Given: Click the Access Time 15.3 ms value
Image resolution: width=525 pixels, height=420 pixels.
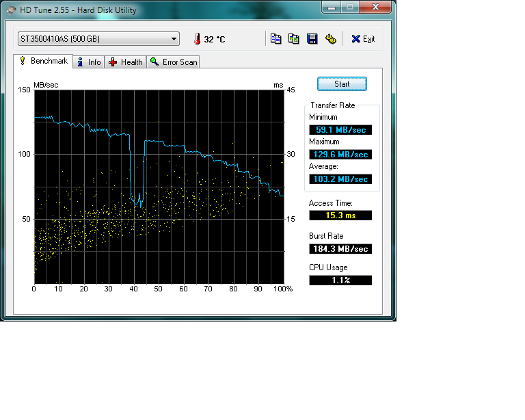Looking at the screenshot, I should point(340,215).
